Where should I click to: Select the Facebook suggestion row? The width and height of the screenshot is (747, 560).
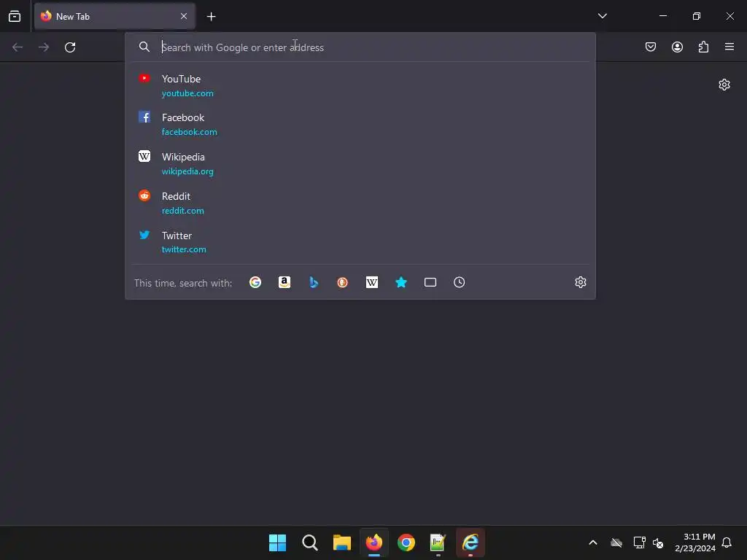(360, 124)
